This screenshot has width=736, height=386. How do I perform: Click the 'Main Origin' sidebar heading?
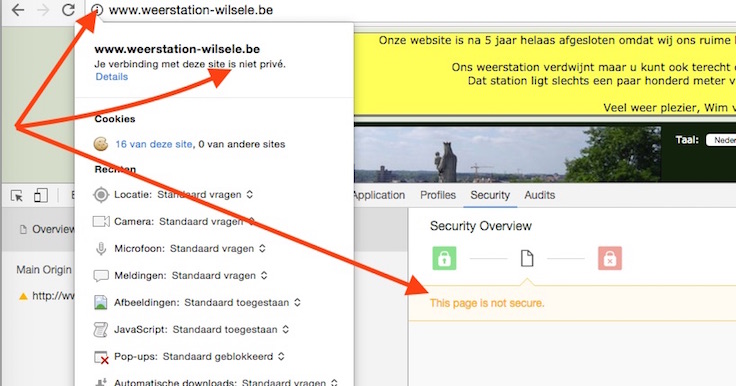pos(44,270)
